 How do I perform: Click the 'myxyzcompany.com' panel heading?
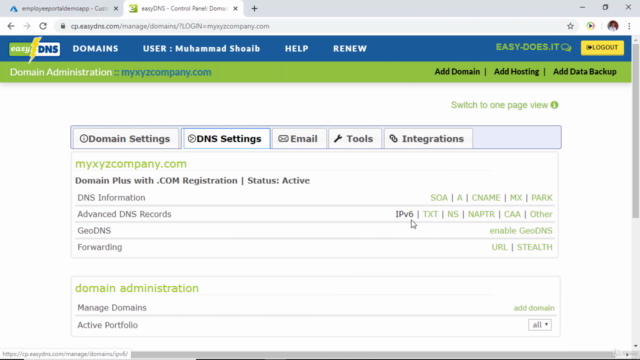[131, 164]
